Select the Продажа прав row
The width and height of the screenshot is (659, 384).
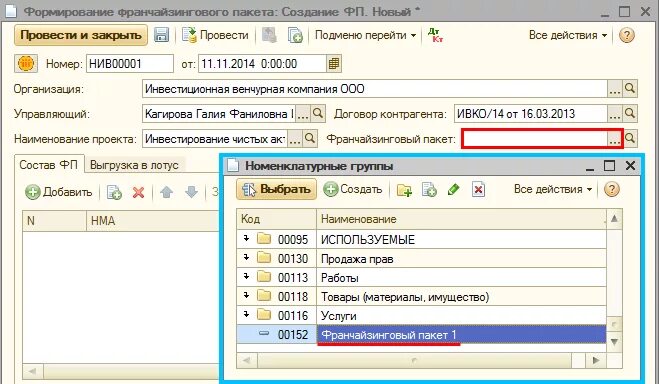click(421, 258)
